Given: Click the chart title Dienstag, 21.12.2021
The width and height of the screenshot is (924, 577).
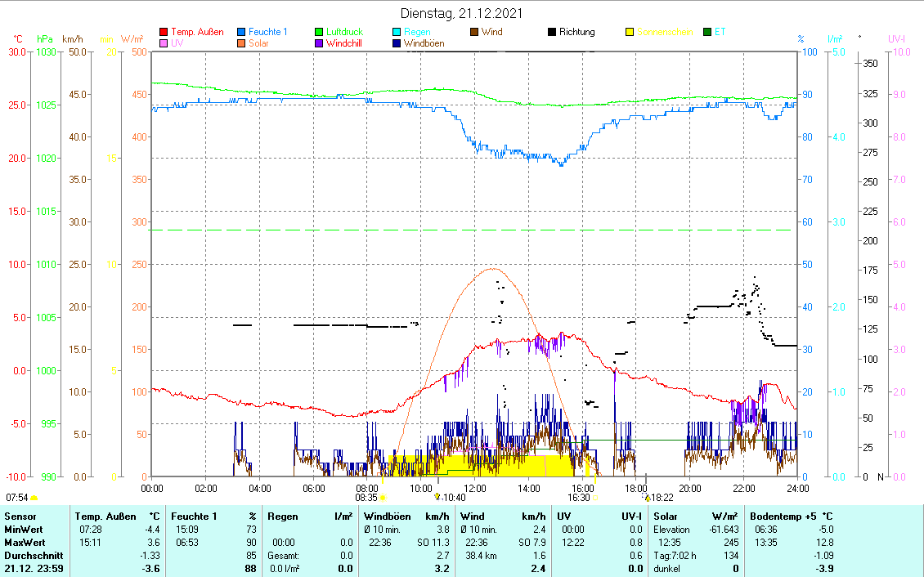Looking at the screenshot, I should (x=462, y=13).
